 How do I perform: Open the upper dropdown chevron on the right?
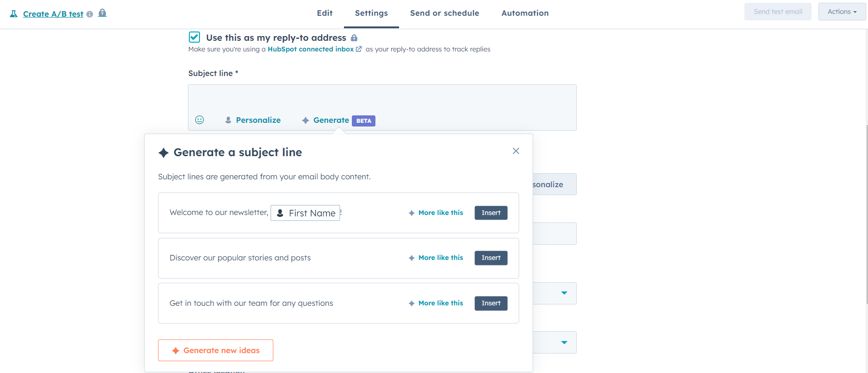(x=564, y=293)
